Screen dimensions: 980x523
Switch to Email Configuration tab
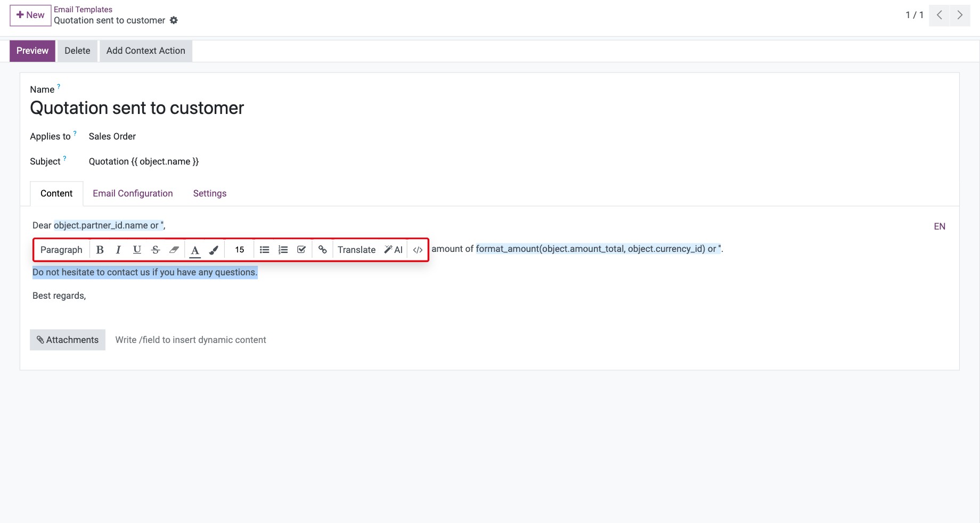[x=133, y=193]
